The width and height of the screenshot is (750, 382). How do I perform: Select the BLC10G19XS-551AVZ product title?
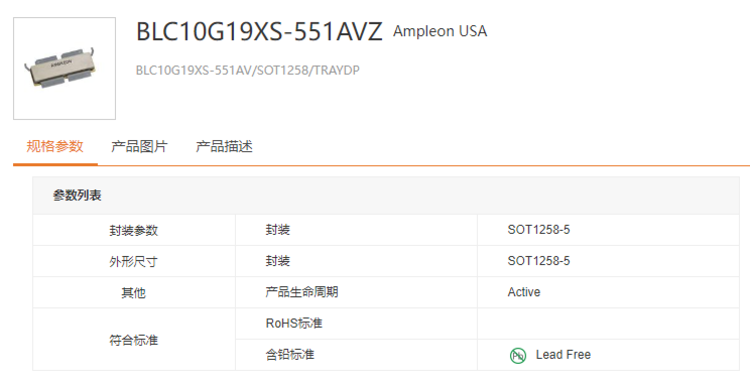tap(259, 32)
